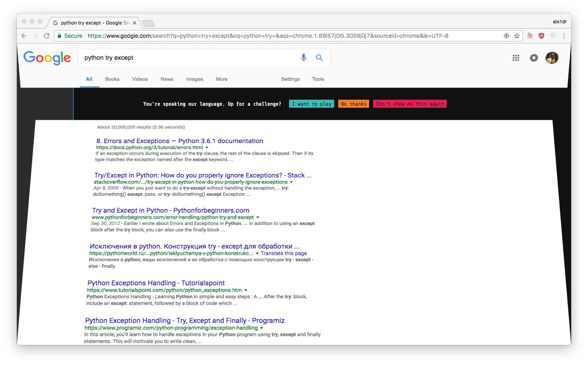The width and height of the screenshot is (588, 365).
Task: Click 'Don't show me this again'
Action: pyautogui.click(x=410, y=104)
